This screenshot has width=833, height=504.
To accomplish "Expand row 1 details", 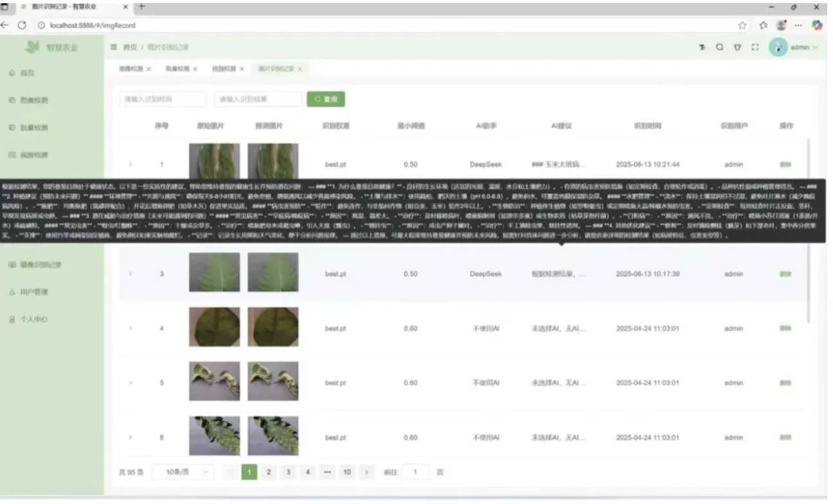I will (x=130, y=165).
